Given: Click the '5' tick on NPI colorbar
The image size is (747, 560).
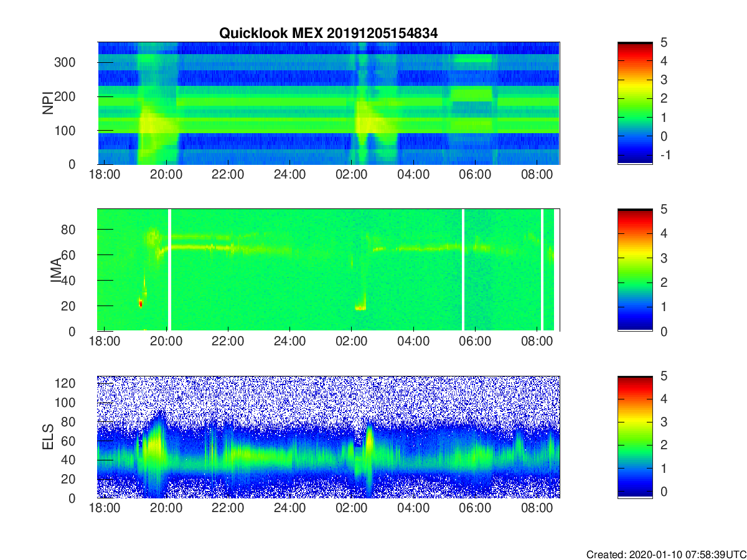Looking at the screenshot, I should coord(663,43).
